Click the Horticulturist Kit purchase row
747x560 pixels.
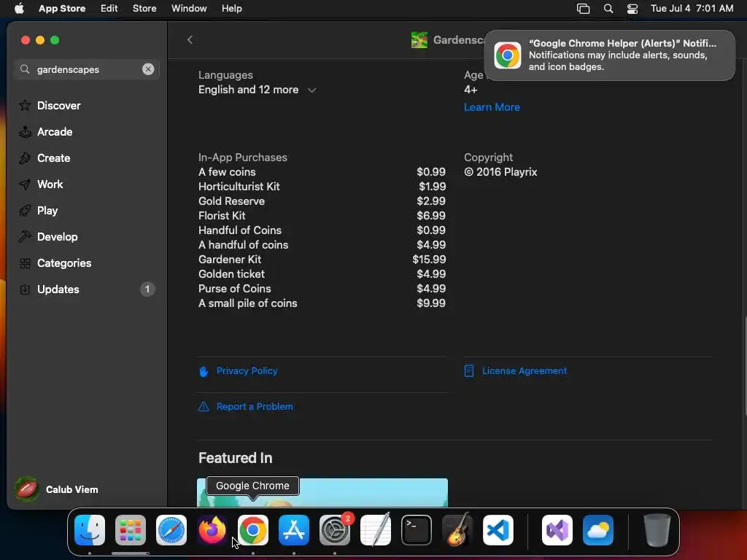point(322,186)
